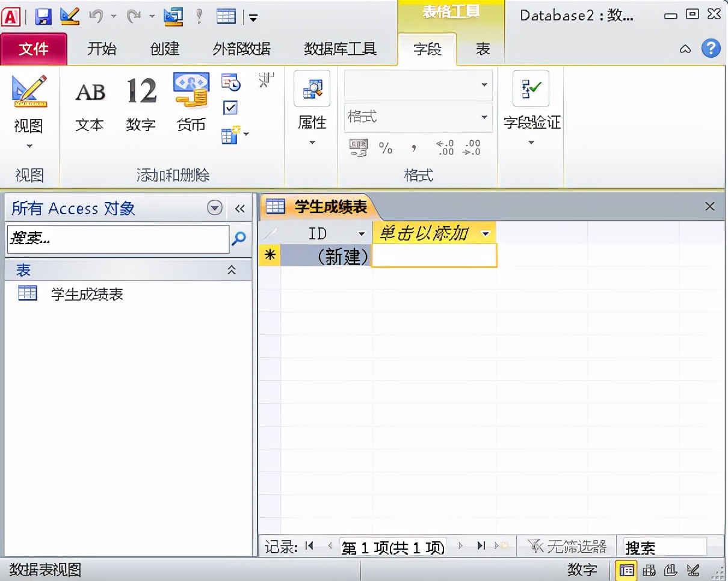Add a Yes/No checkbox field
The image size is (728, 581).
point(230,107)
